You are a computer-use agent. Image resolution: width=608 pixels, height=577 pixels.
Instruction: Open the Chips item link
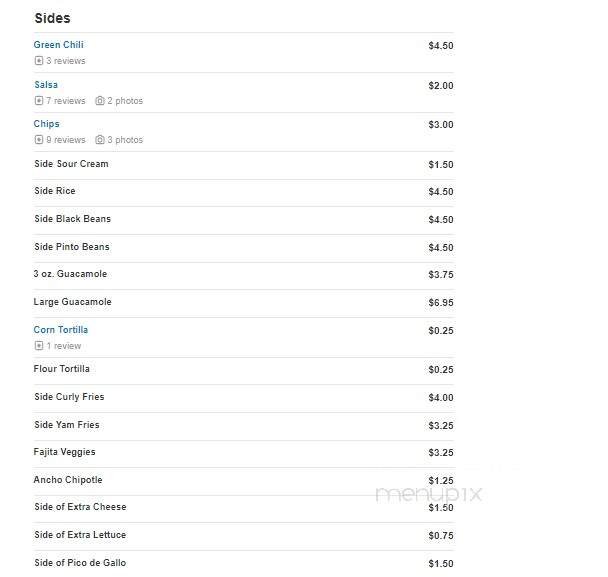47,124
